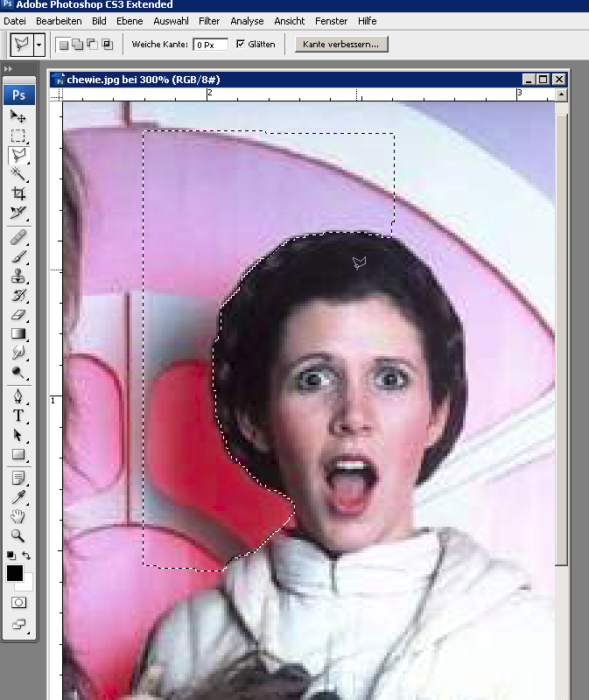Click the Ps logo atop the toolbox

[18, 95]
